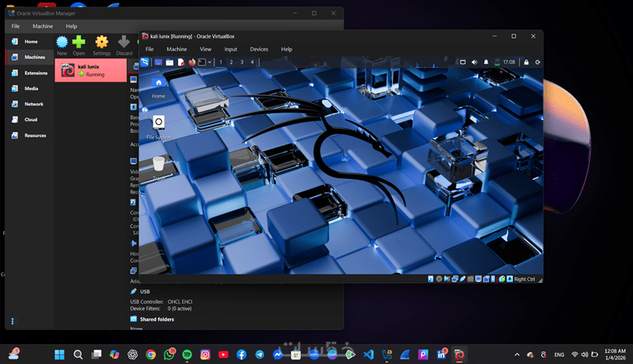633x364 pixels.
Task: Click the USB devices status icon in VM
Action: 463,279
